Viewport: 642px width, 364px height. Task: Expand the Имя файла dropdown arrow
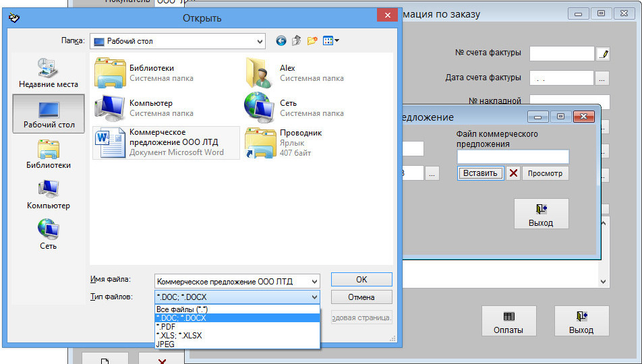[x=314, y=282]
